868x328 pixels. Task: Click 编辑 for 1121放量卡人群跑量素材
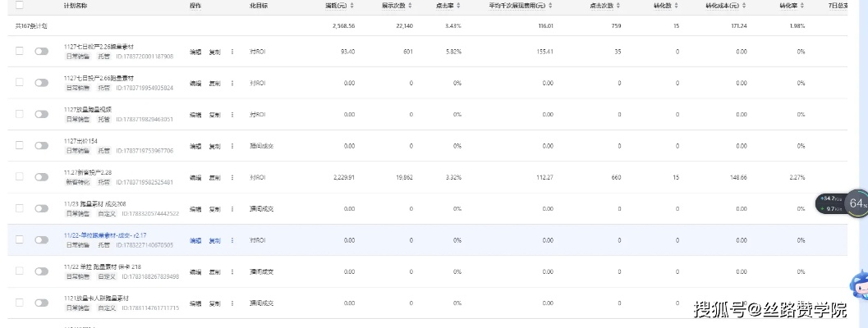pyautogui.click(x=195, y=303)
